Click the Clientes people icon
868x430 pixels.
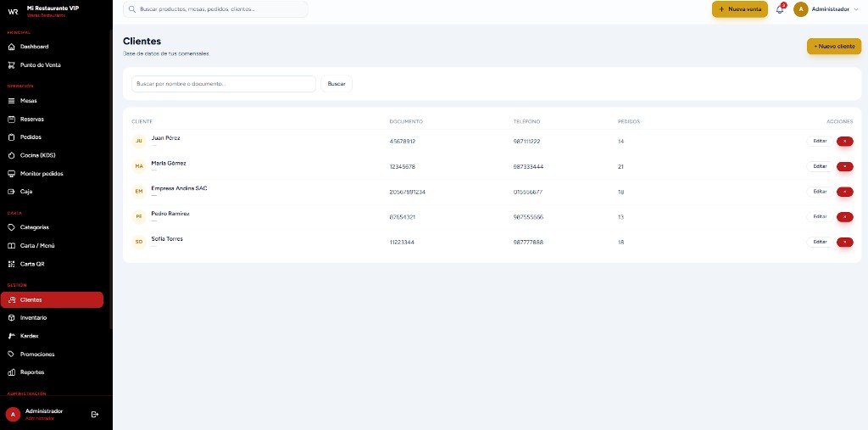pyautogui.click(x=12, y=299)
